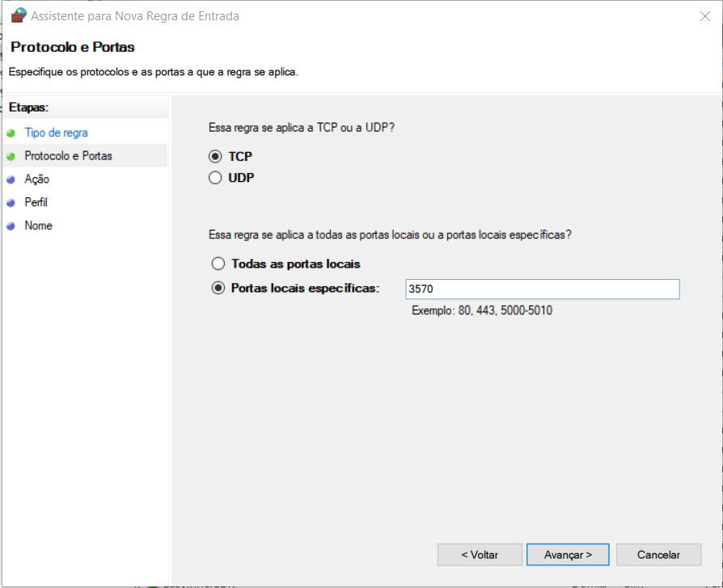The height and width of the screenshot is (588, 723).
Task: Go to the Ação step label
Action: (37, 180)
